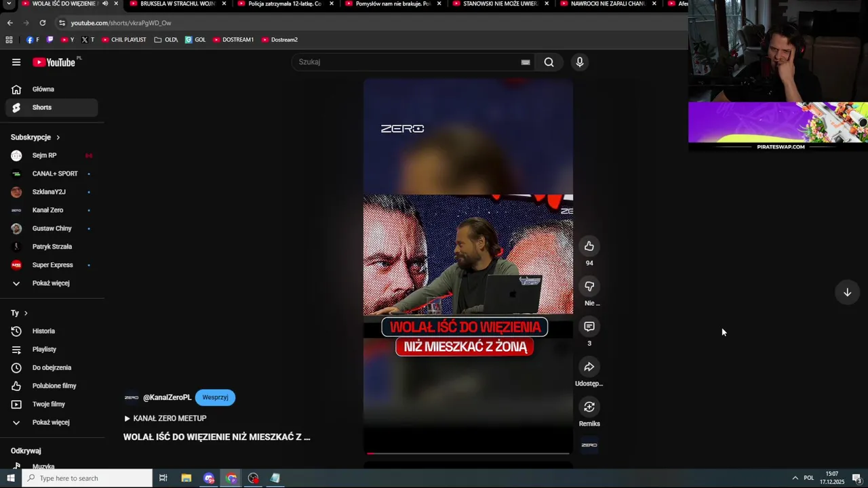The height and width of the screenshot is (488, 868).
Task: Open the Remiks option
Action: click(589, 407)
